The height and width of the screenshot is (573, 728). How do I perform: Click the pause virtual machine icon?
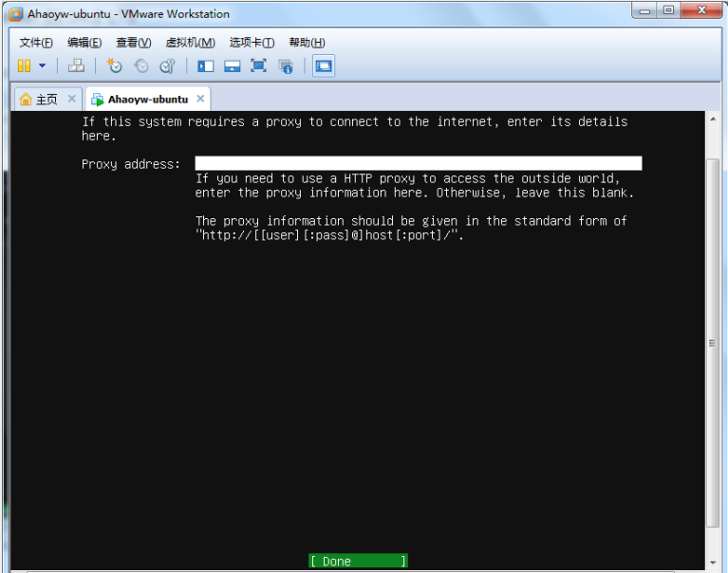click(24, 65)
